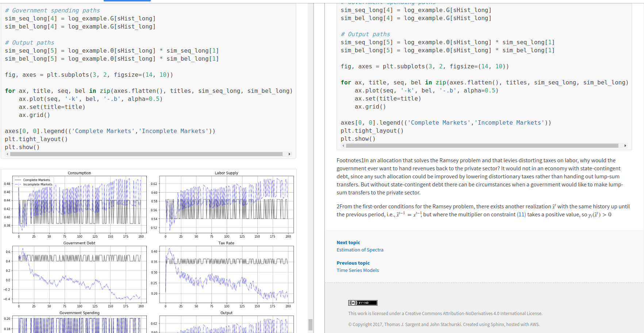Click the 'Next topic' heading text
The width and height of the screenshot is (644, 333).
click(348, 243)
